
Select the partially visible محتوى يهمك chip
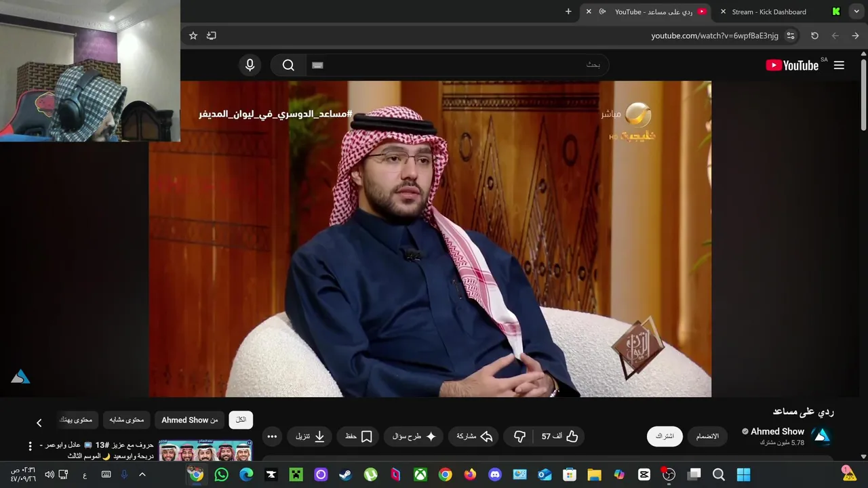76,420
